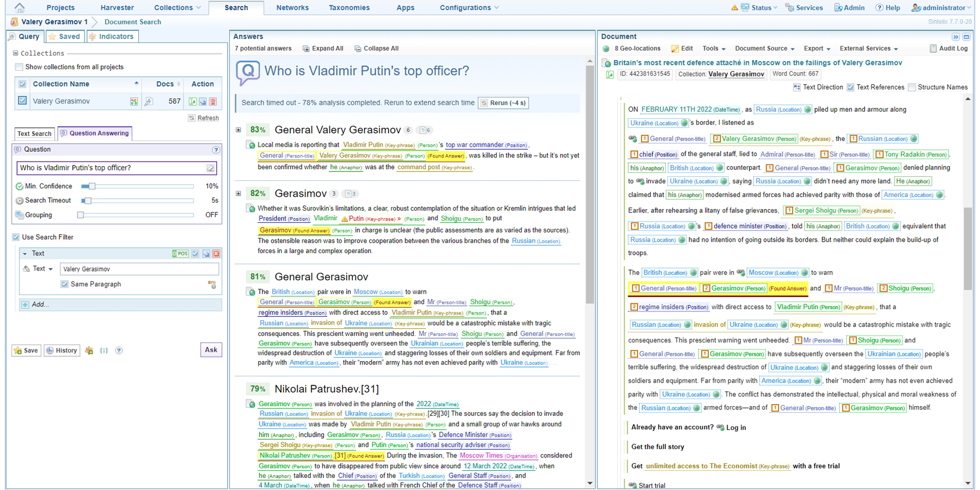Open the Collections dropdown in top navigation
The image size is (980, 490).
[x=177, y=8]
